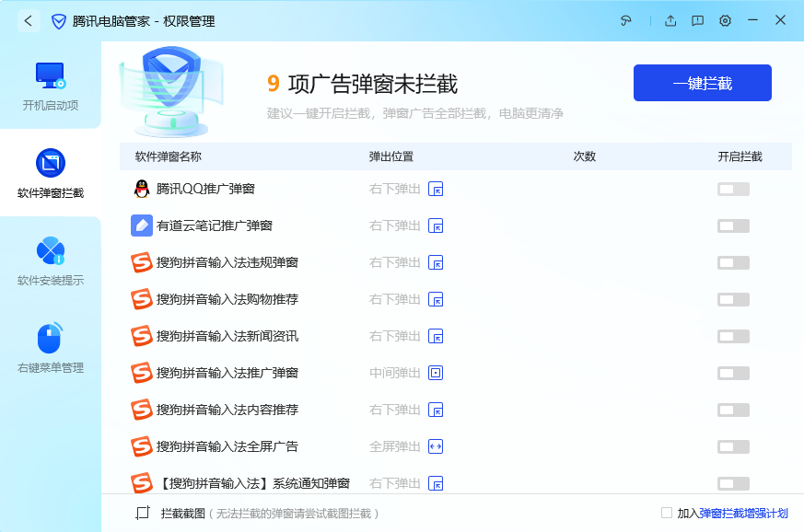Enable blocking for 腾讯QQ推广弹窗
This screenshot has width=804, height=532.
tap(733, 189)
